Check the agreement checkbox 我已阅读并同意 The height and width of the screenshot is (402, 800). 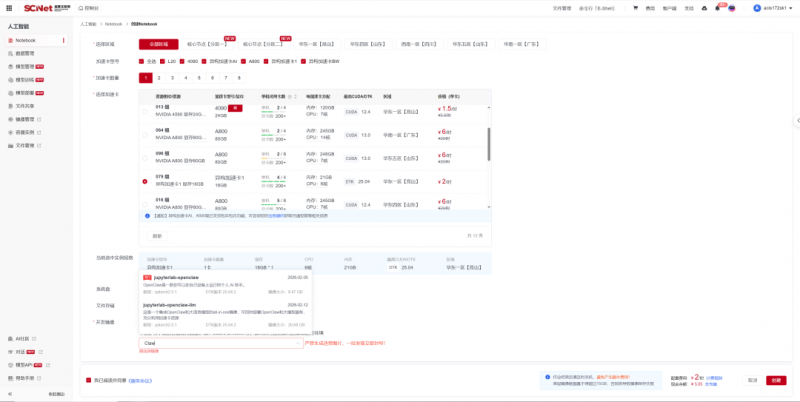89,380
